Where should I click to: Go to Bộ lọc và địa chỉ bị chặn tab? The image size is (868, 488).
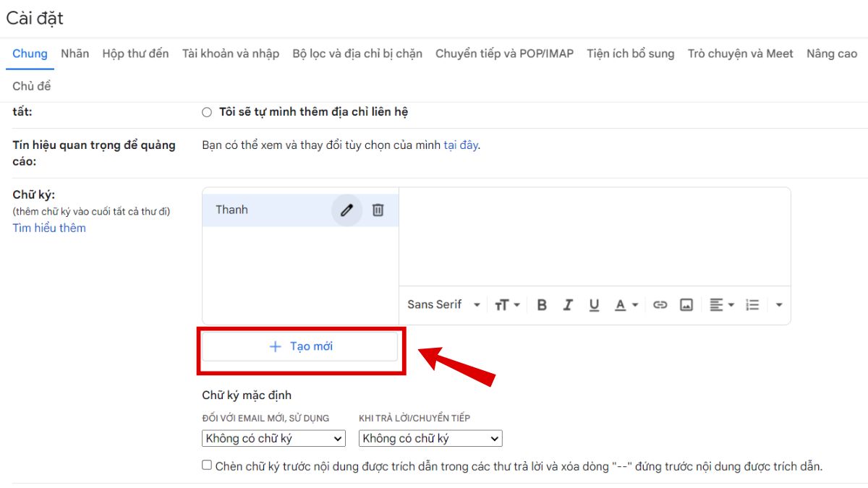click(357, 53)
